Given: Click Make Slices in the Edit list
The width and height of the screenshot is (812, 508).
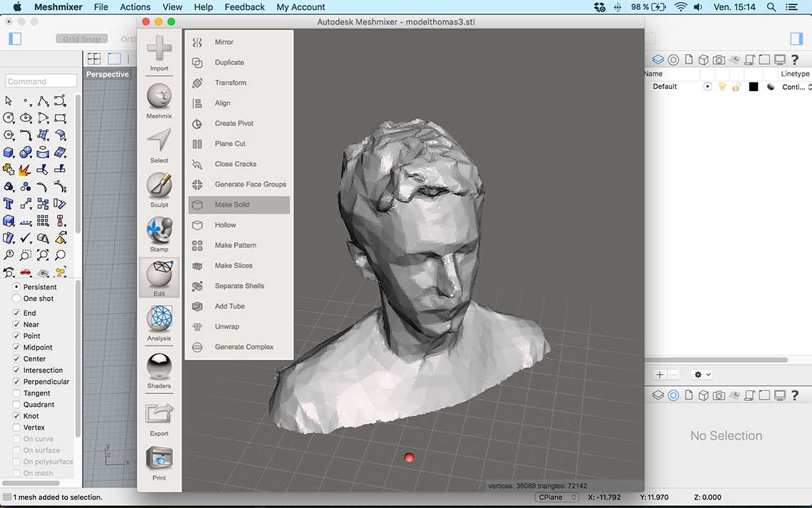Looking at the screenshot, I should (x=239, y=265).
